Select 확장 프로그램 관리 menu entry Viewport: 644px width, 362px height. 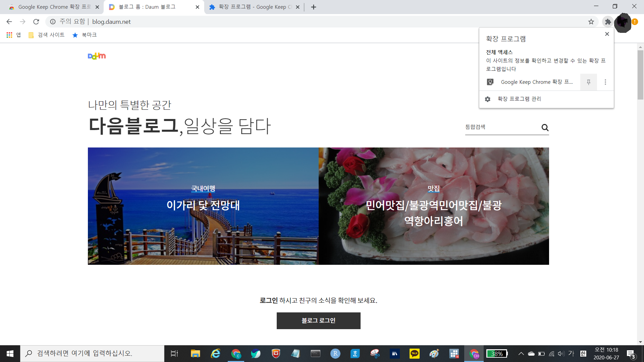519,99
